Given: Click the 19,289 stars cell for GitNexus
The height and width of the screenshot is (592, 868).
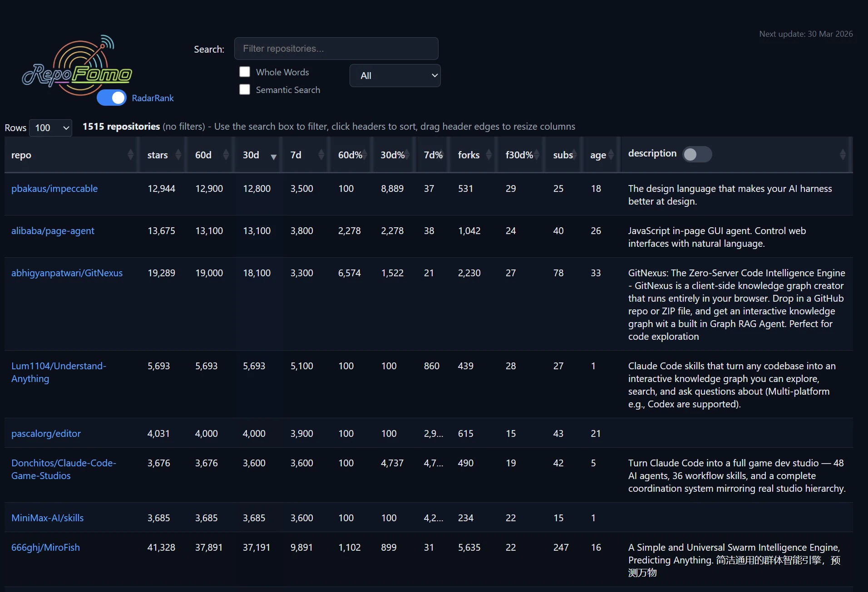Looking at the screenshot, I should 161,273.
